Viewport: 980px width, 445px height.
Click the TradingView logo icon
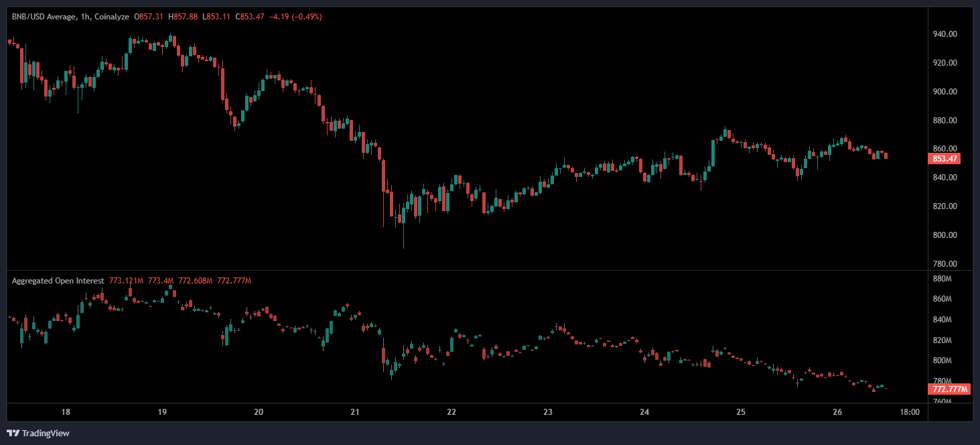(13, 433)
